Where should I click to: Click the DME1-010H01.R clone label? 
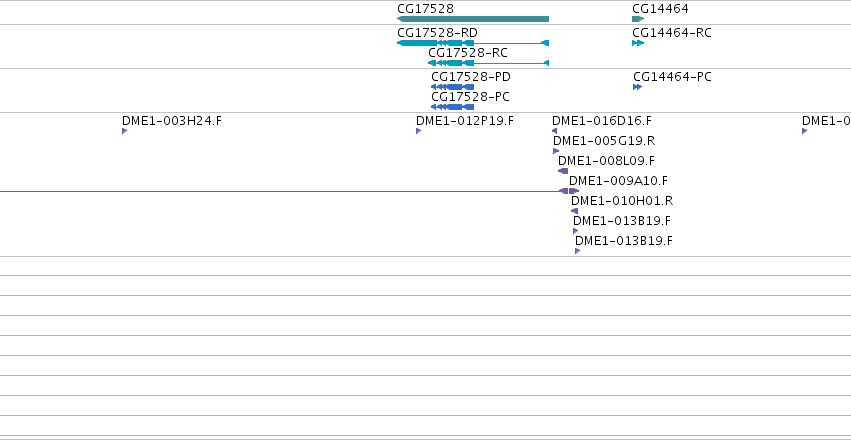622,201
